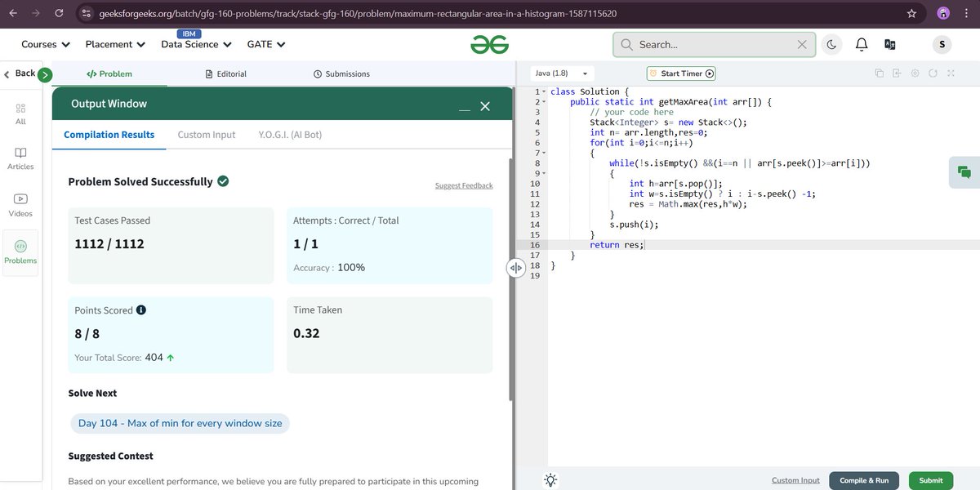980x490 pixels.
Task: Start the timer control
Action: coord(681,73)
